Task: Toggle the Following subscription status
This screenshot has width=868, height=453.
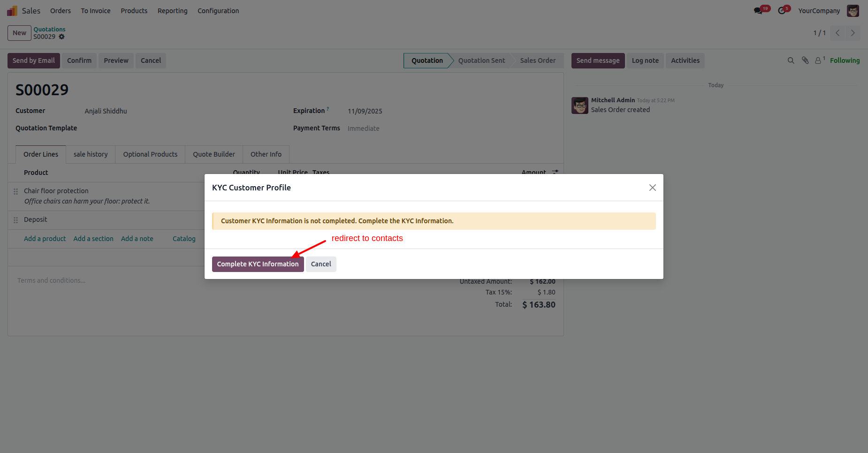Action: click(x=845, y=60)
